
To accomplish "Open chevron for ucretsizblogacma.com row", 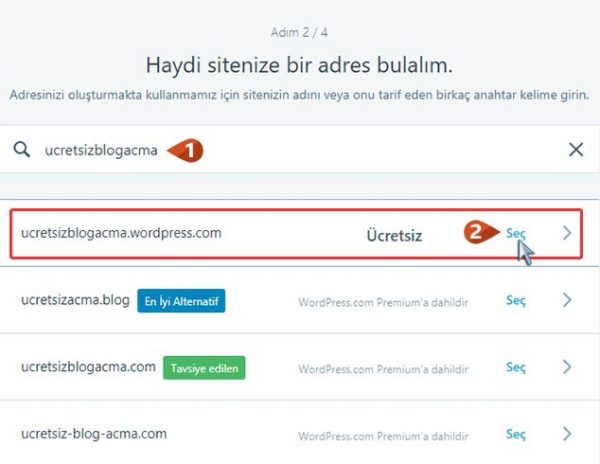I will coord(567,367).
